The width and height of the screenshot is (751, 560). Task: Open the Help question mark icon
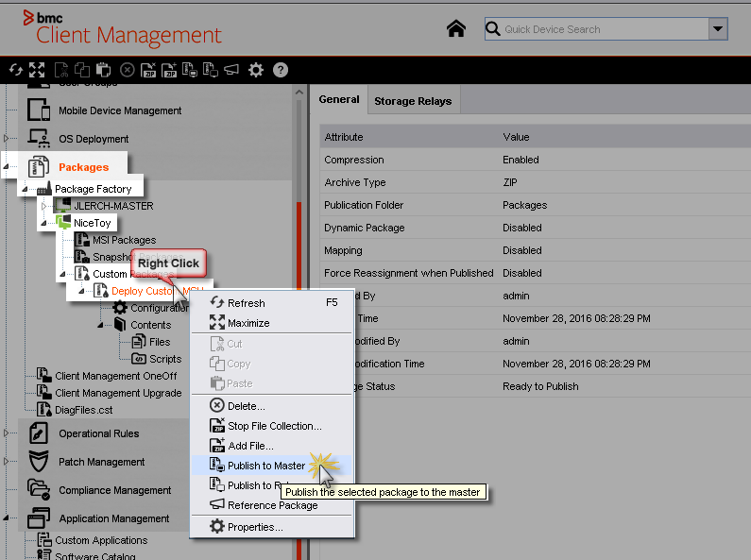point(281,71)
